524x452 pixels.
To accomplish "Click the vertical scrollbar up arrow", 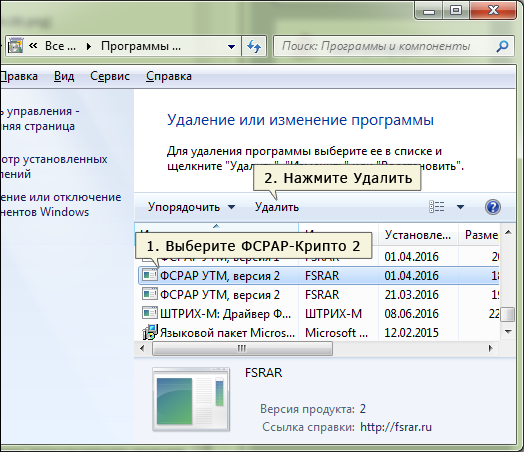I will pyautogui.click(x=508, y=232).
